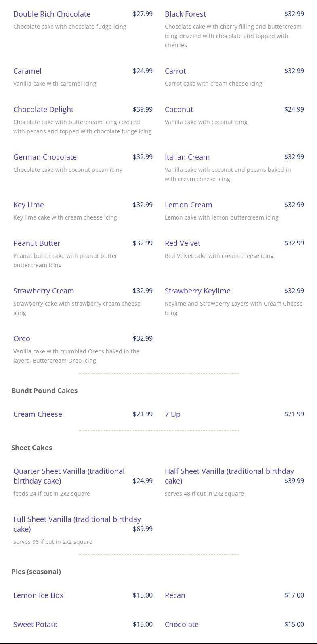Choose the Sweet Potato pie title
The height and width of the screenshot is (644, 317).
click(x=36, y=624)
